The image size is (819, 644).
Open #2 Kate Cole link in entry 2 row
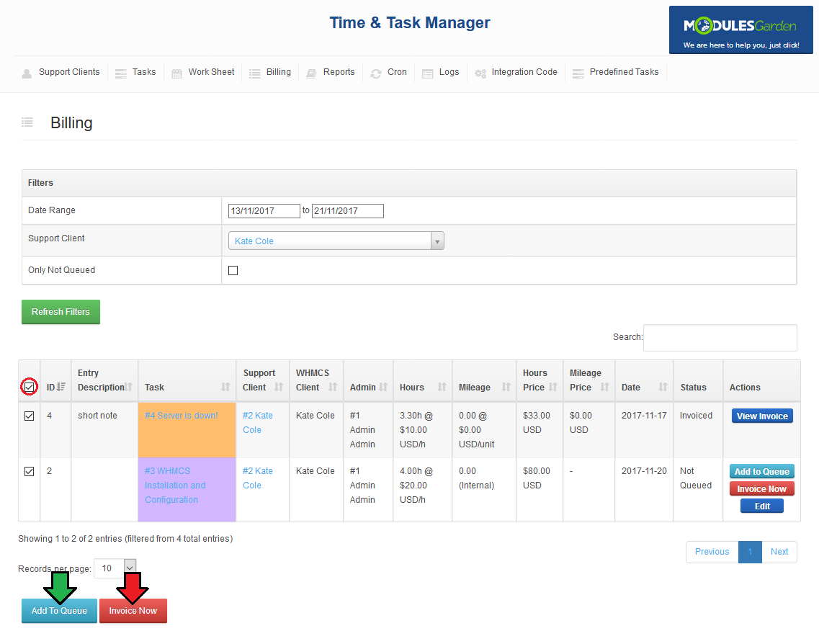pyautogui.click(x=257, y=478)
